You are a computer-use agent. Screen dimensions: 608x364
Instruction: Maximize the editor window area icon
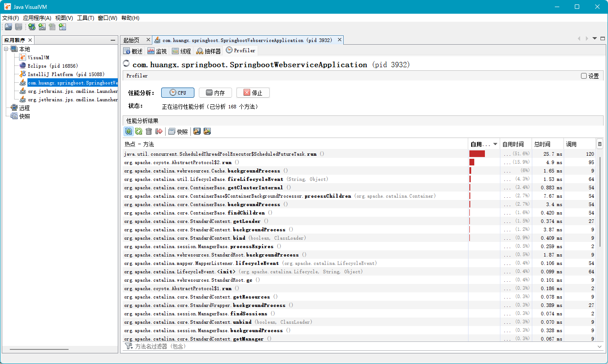[x=603, y=38]
